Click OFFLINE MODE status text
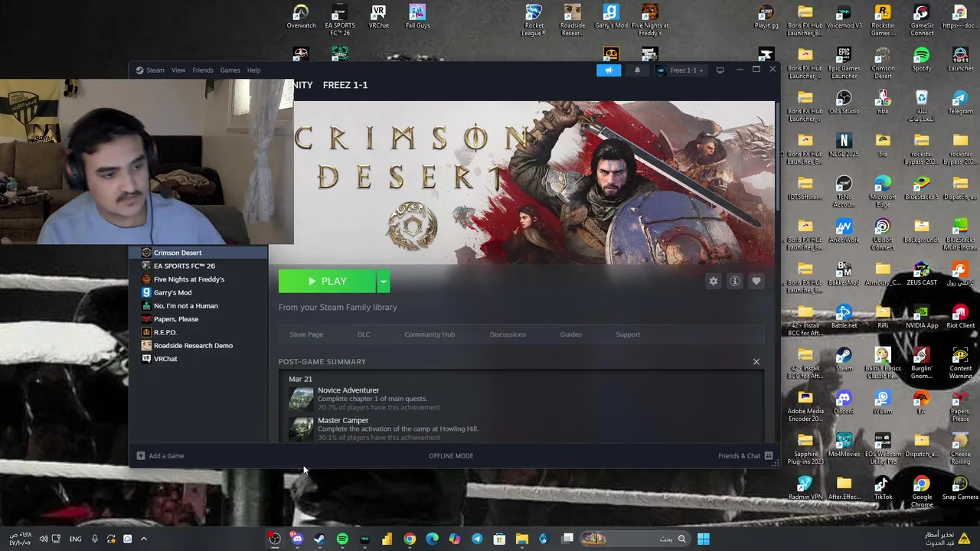Image resolution: width=980 pixels, height=551 pixels. [451, 456]
